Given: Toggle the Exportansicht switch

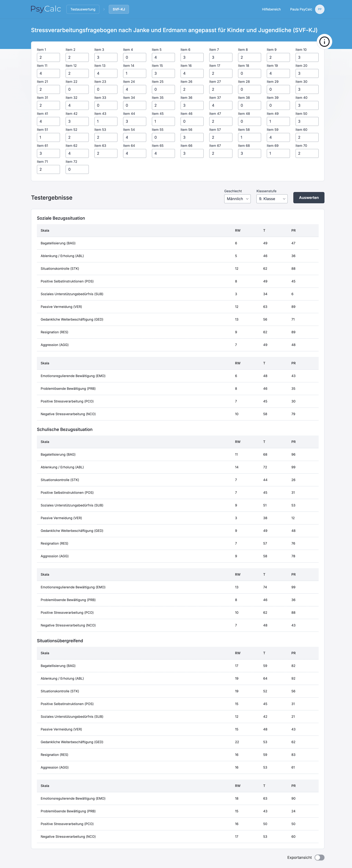Looking at the screenshot, I should pyautogui.click(x=319, y=857).
